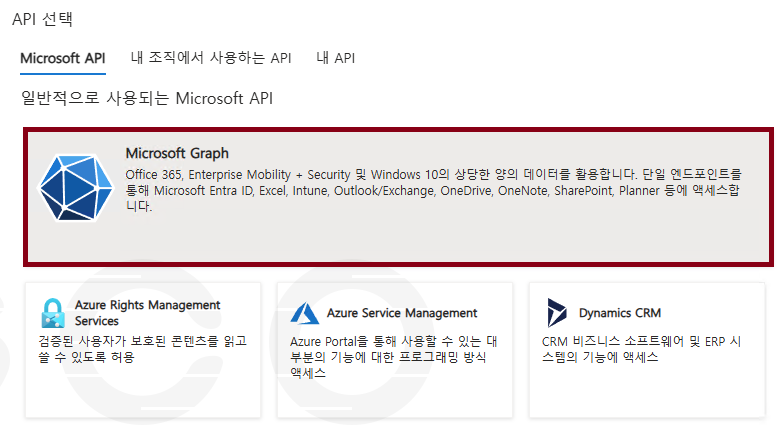
Task: Click the heading 일반적으로 사용되는 Microsoft API
Action: 147,98
